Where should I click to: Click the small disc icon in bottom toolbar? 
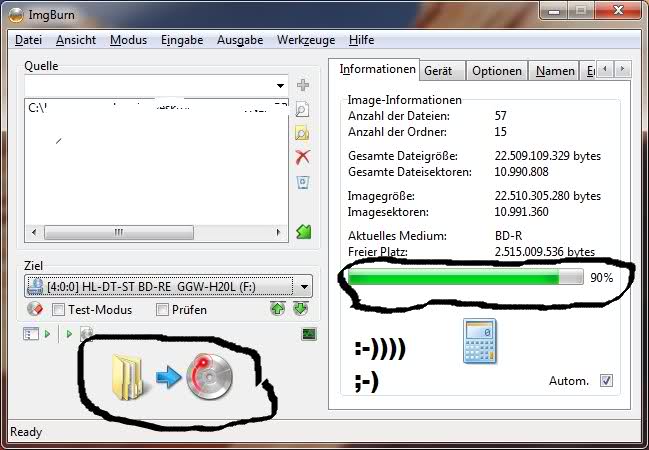(86, 333)
